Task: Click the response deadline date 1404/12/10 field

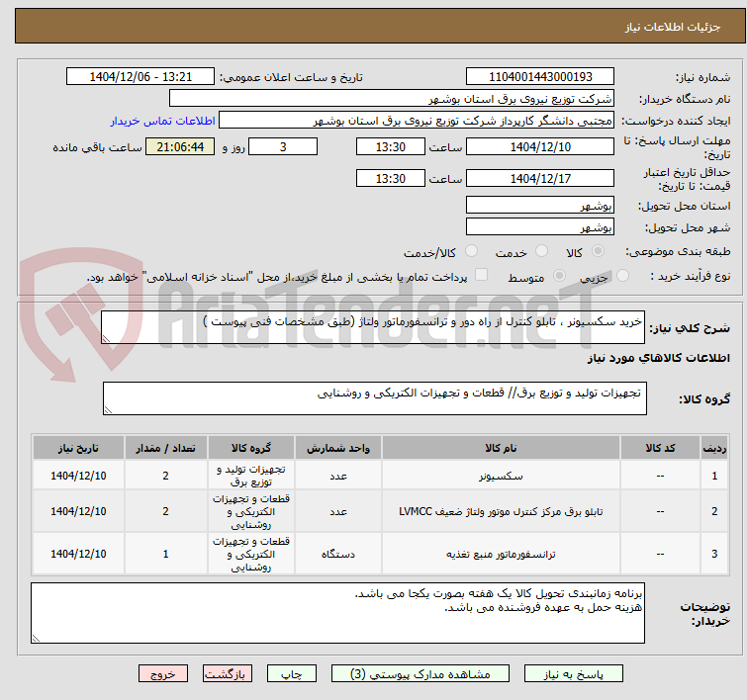Action: click(540, 146)
